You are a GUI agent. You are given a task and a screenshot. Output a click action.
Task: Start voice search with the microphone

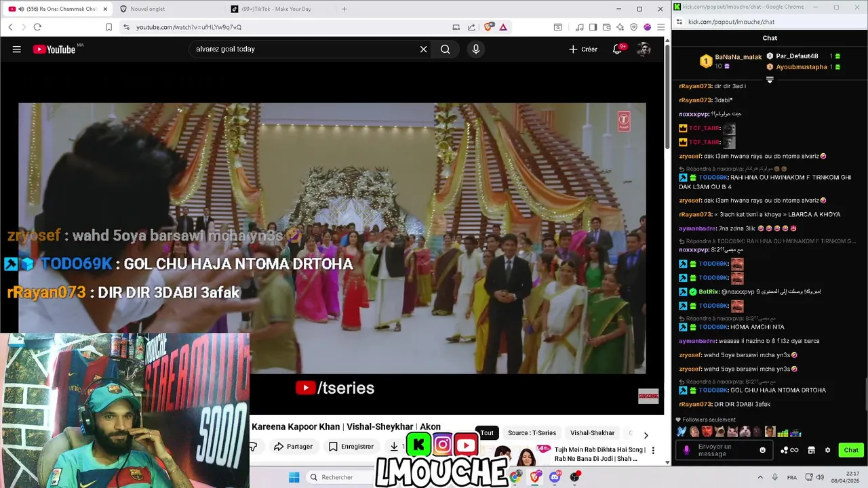(x=475, y=49)
